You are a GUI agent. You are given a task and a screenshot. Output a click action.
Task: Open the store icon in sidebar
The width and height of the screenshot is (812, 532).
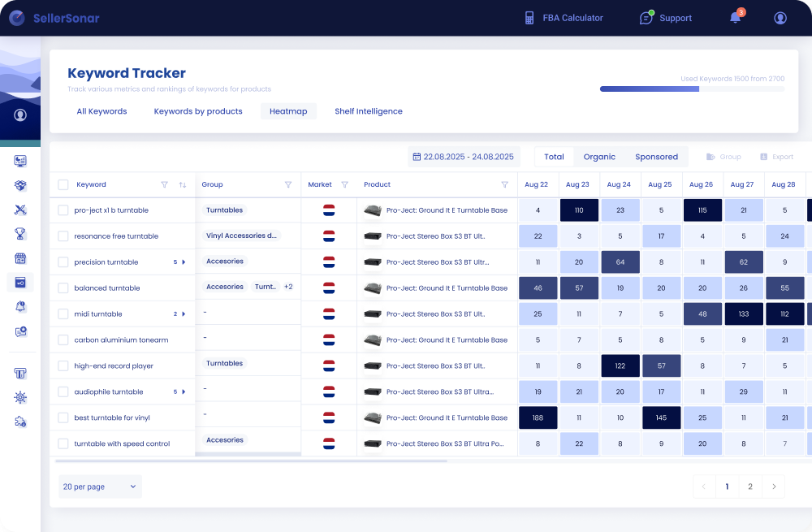(x=20, y=258)
